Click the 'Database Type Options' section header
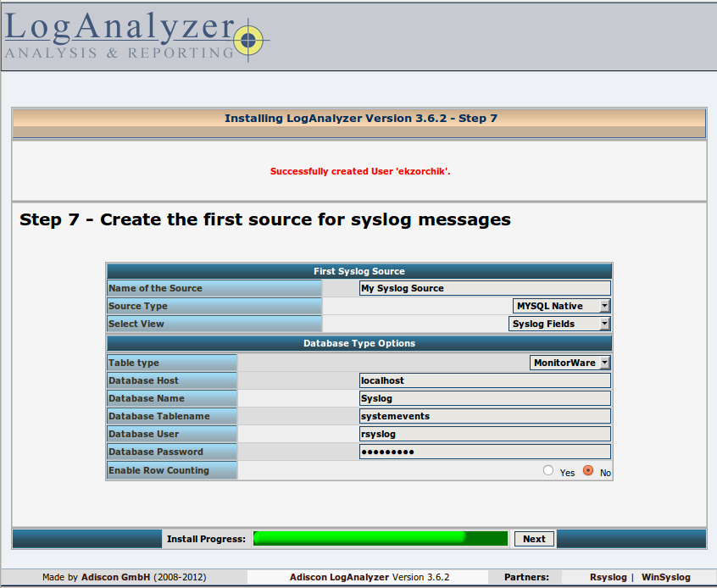 pos(359,343)
